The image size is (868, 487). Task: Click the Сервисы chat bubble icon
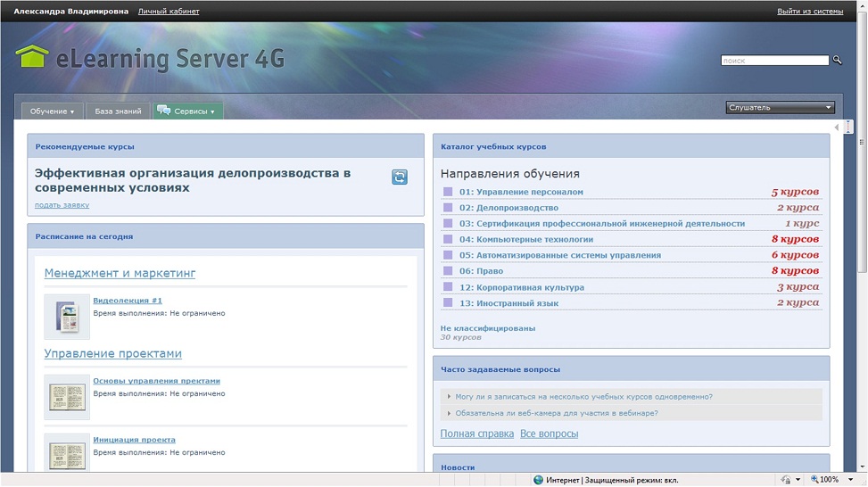[163, 111]
